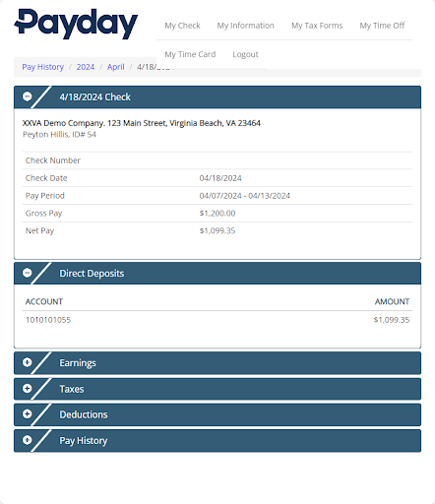
Task: Open the Earnings section header
Action: coord(217,363)
